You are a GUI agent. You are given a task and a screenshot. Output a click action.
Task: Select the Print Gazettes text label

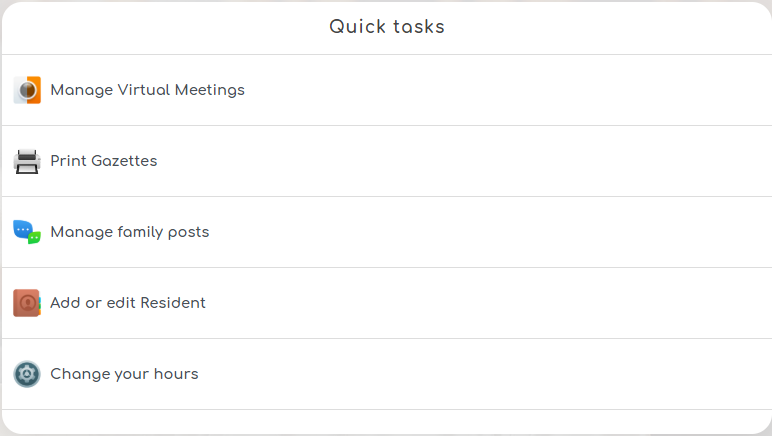point(104,161)
